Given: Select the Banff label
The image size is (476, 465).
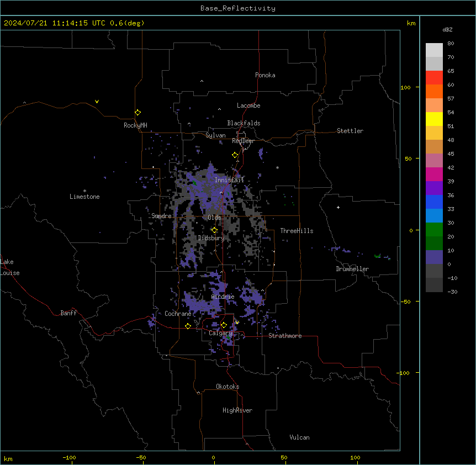Looking at the screenshot, I should click(x=68, y=313).
